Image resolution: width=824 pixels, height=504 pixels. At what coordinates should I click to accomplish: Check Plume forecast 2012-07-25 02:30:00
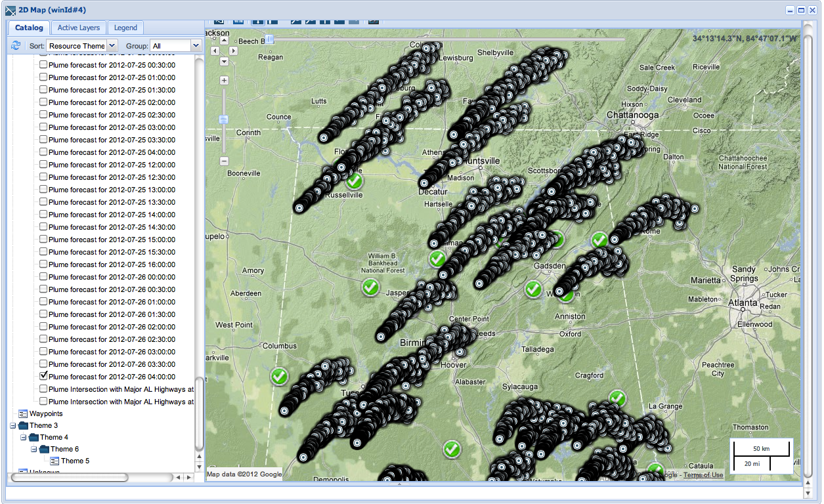43,114
